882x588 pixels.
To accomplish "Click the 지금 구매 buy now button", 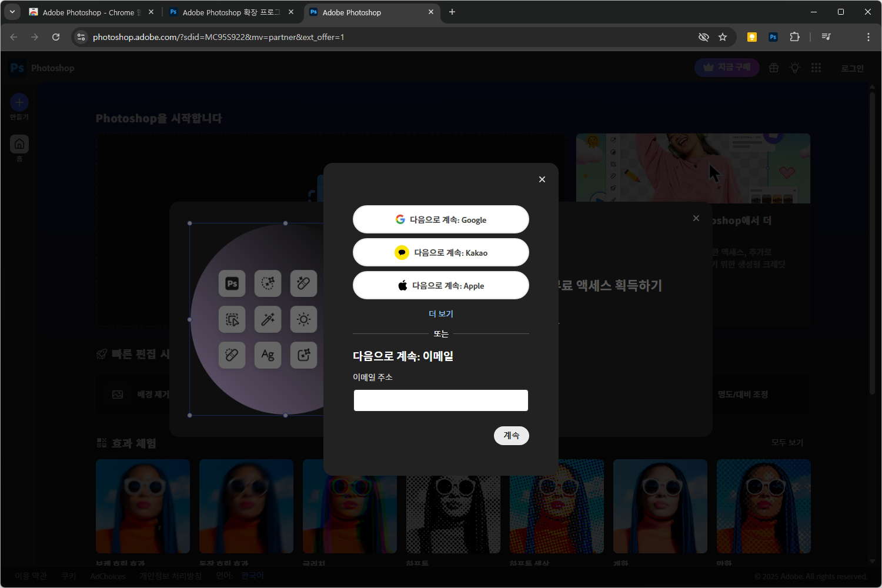I will point(727,68).
